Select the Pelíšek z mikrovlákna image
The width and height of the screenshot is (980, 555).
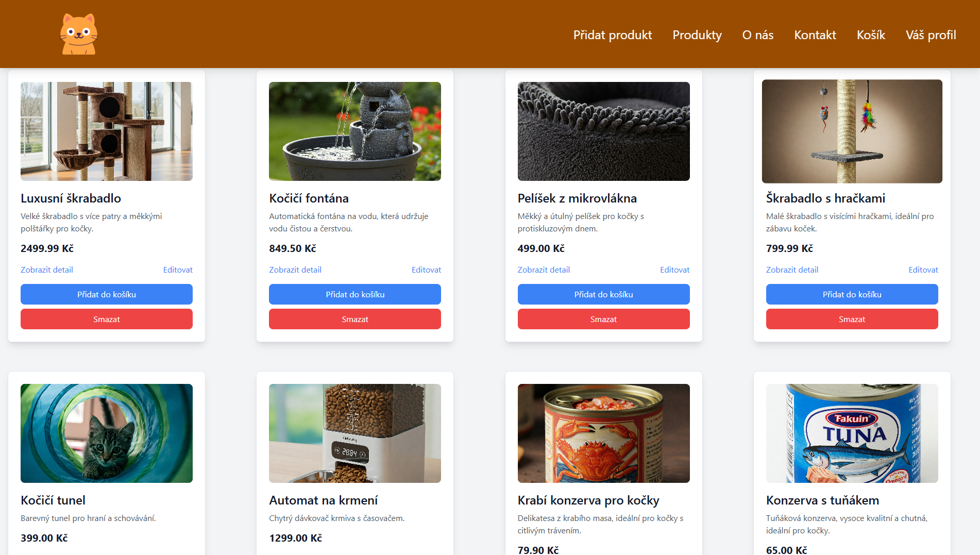point(603,131)
